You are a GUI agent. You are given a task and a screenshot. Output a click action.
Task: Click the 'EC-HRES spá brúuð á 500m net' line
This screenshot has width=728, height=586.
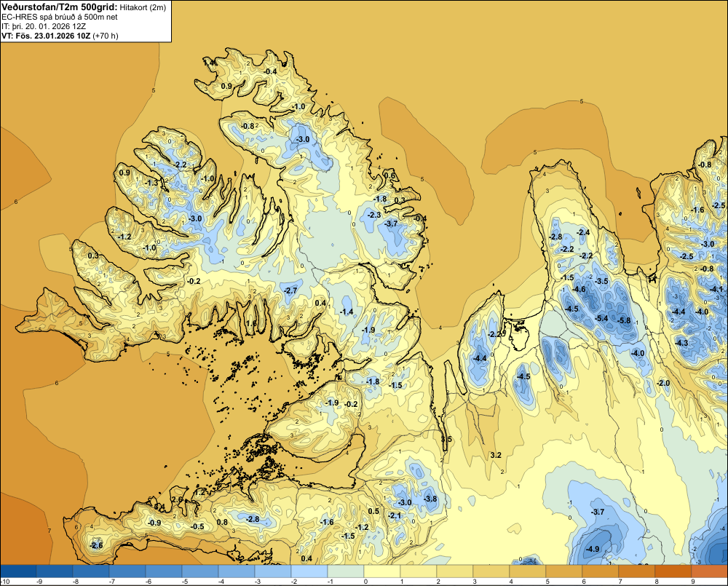(x=60, y=17)
